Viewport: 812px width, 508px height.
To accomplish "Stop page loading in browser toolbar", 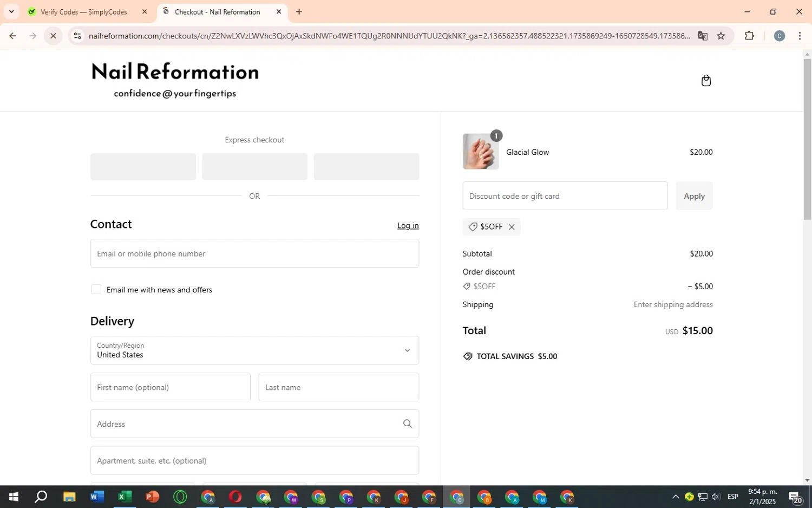I will tap(53, 36).
